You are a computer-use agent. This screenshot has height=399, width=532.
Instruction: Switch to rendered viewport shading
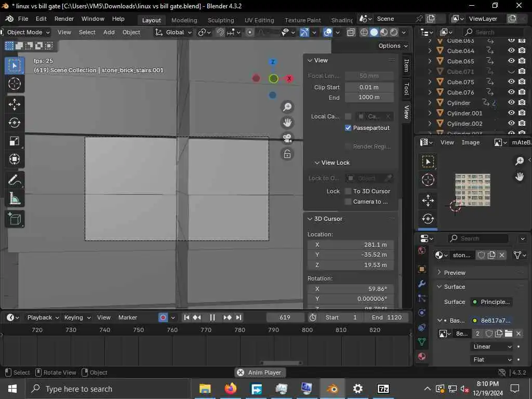(394, 32)
